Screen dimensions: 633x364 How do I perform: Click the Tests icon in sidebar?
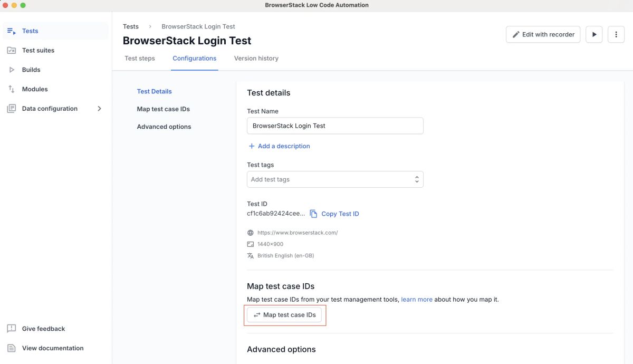point(11,31)
